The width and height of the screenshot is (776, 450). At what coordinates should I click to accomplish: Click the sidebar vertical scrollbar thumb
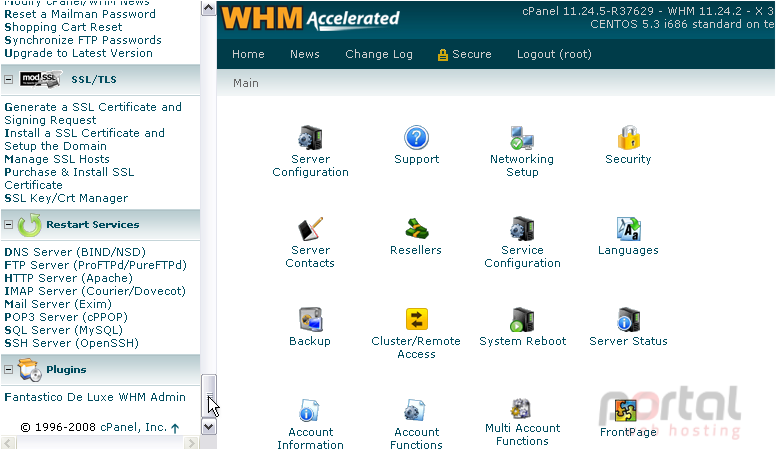[209, 396]
